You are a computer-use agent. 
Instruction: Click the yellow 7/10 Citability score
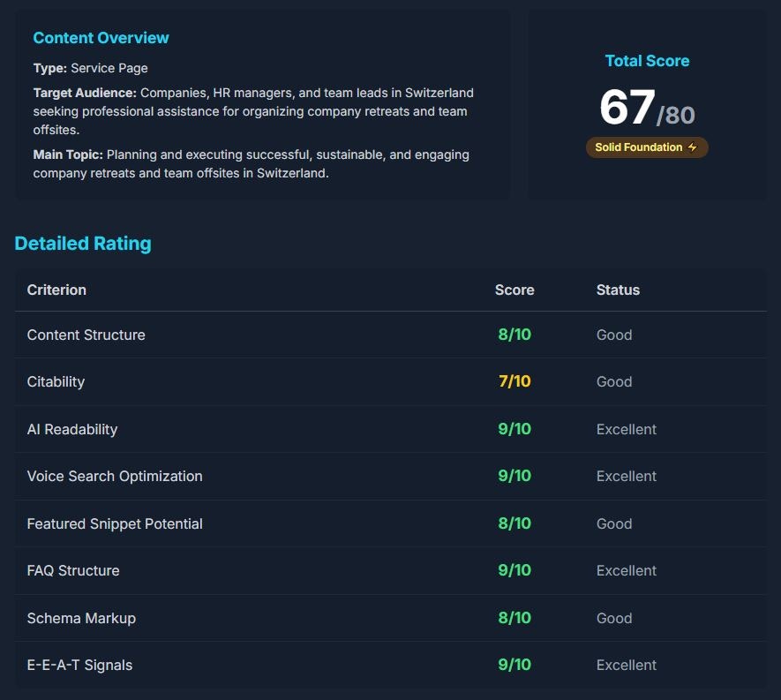pyautogui.click(x=514, y=381)
